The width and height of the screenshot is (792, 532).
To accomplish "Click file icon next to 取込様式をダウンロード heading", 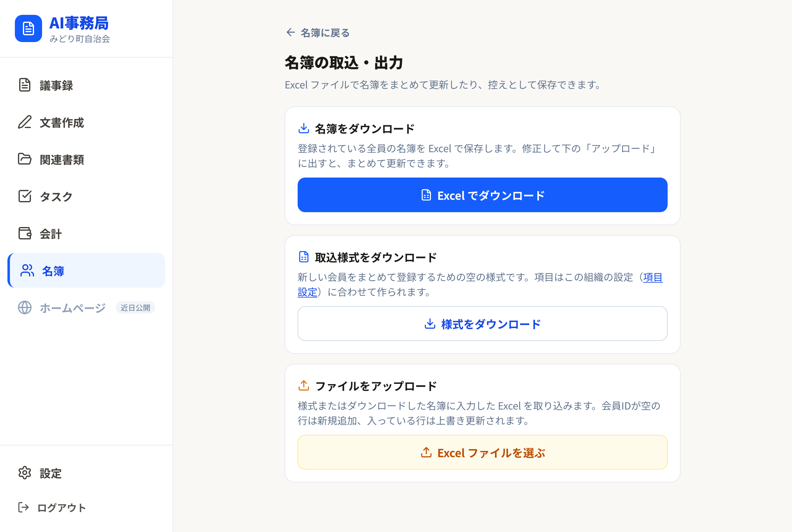I will (x=304, y=257).
